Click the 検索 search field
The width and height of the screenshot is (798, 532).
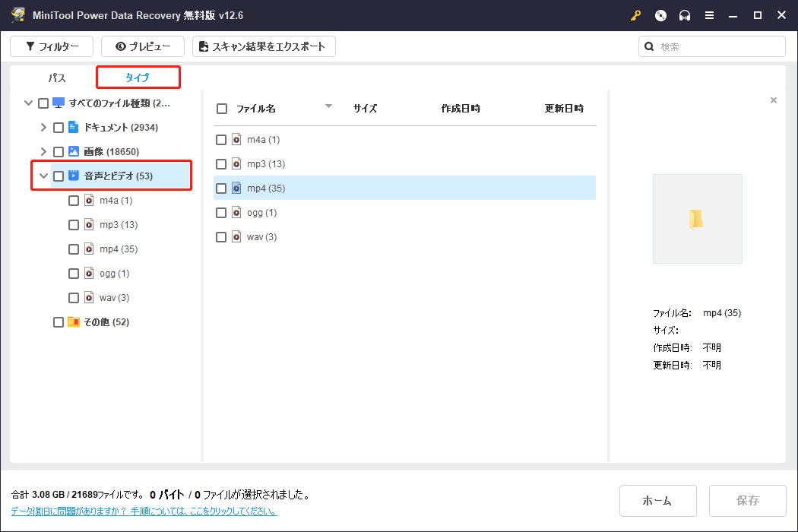(719, 46)
